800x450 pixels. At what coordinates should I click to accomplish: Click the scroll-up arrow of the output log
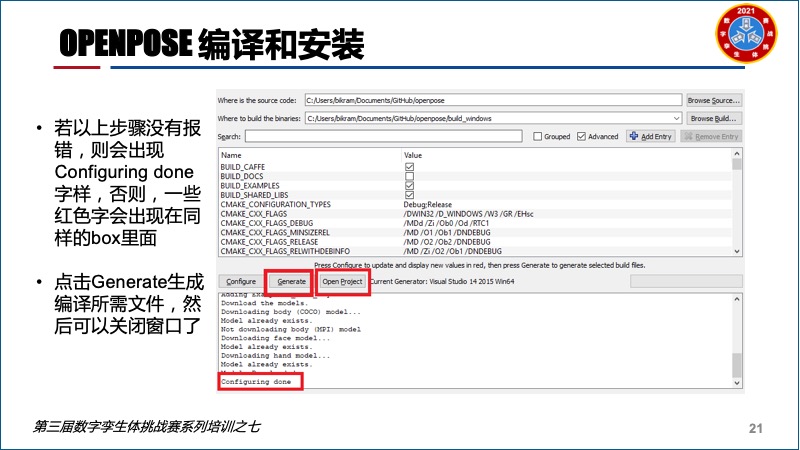tap(737, 299)
